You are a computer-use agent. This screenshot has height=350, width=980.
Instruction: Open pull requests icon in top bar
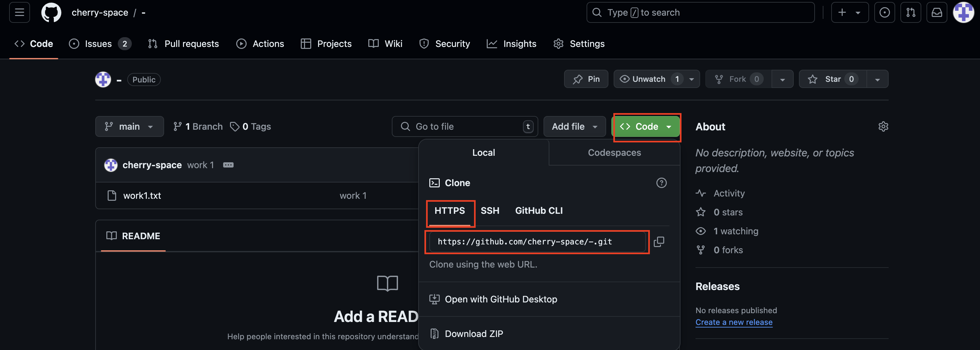pyautogui.click(x=911, y=12)
